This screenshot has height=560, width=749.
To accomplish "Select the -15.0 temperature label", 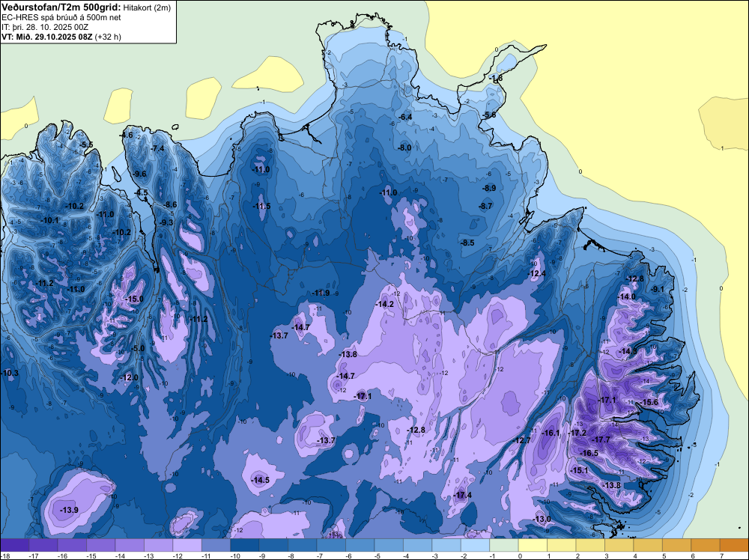I will pos(134,299).
